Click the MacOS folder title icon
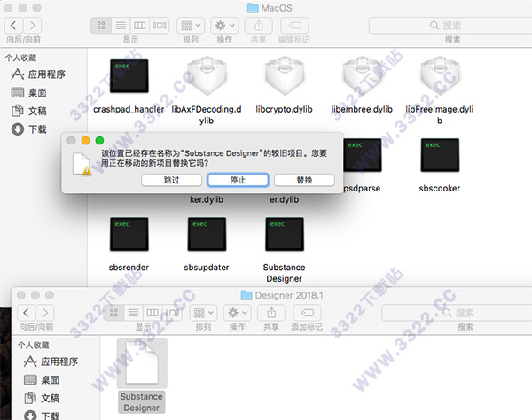 tap(253, 8)
